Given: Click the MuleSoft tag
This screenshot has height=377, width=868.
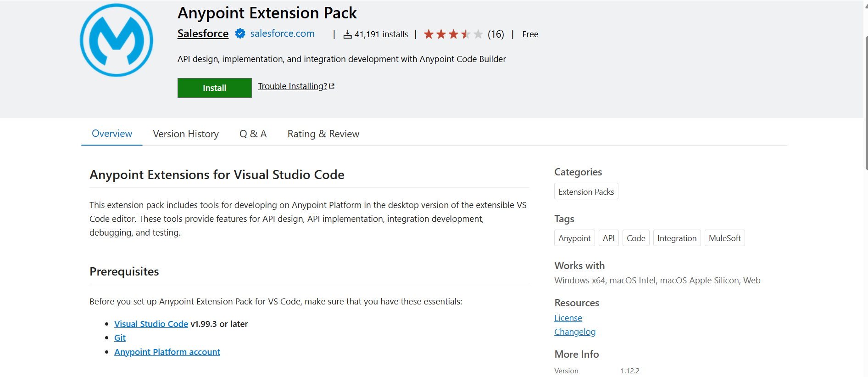Looking at the screenshot, I should point(724,238).
